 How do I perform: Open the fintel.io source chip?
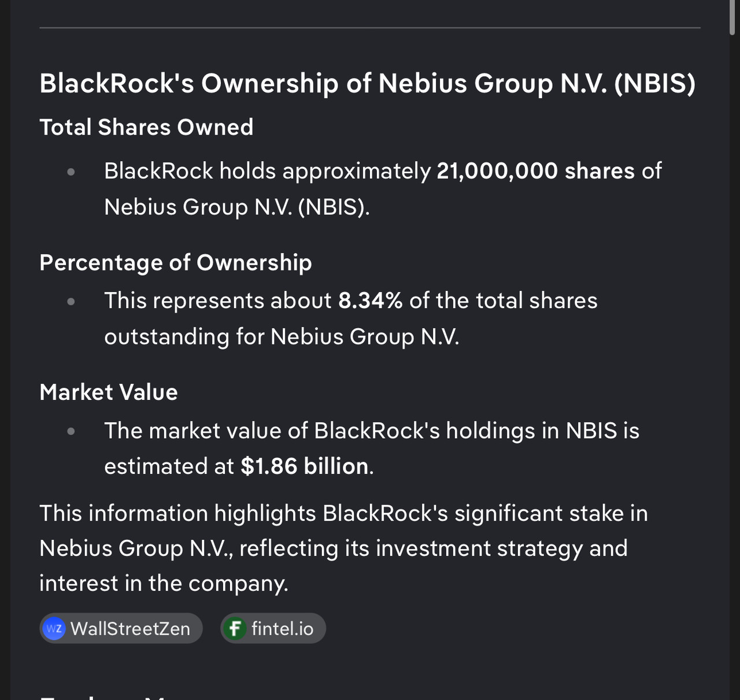273,628
